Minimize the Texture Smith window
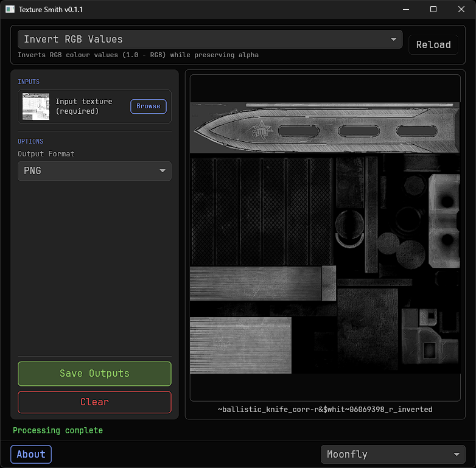The image size is (476, 468). click(406, 9)
